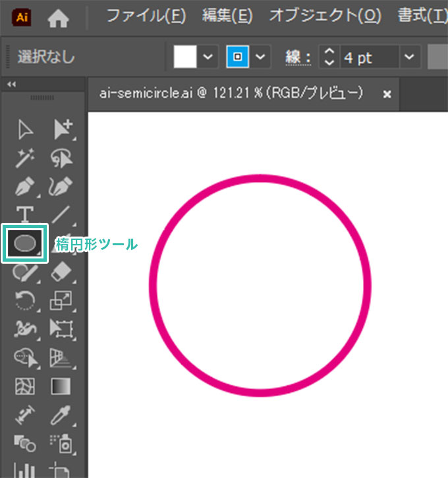Select the Eraser tool
The width and height of the screenshot is (448, 478).
coord(61,272)
